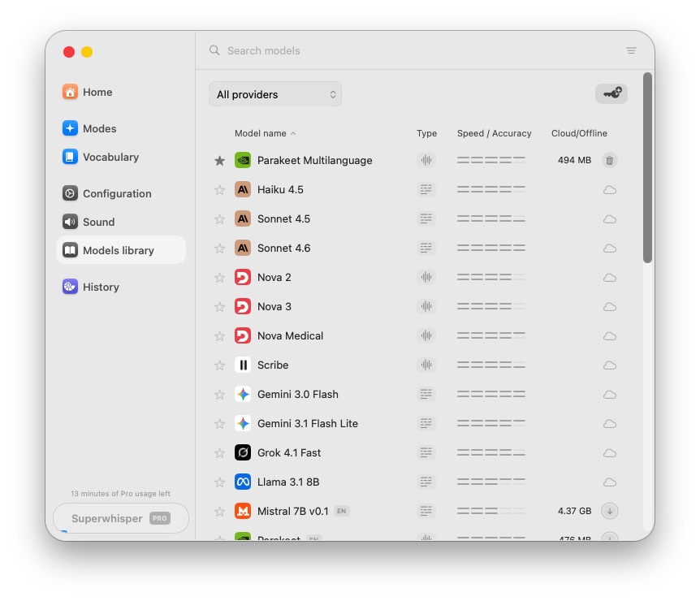700x601 pixels.
Task: Star the Mistral 7B v0.1 model
Action: coord(219,511)
